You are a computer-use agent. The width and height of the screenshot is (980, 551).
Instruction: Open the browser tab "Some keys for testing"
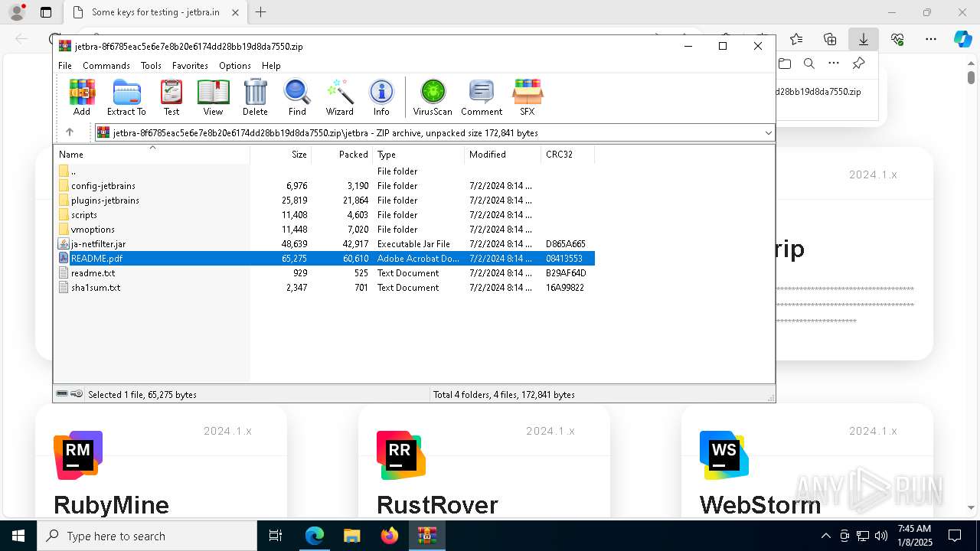coord(155,12)
